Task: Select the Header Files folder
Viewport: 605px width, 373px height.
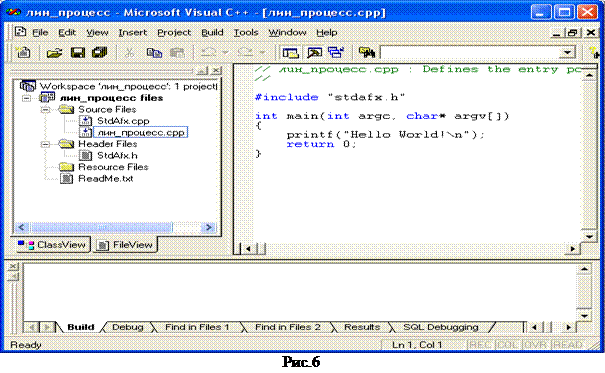Action: (108, 144)
